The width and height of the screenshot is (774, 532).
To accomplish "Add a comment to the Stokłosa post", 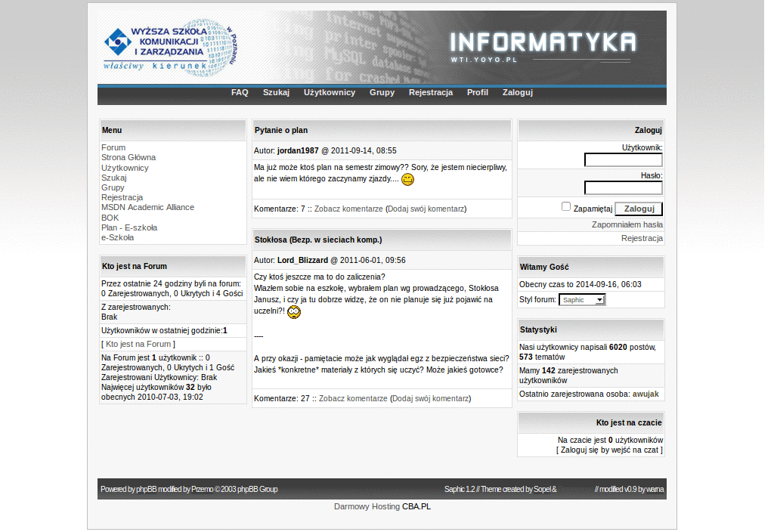I will [x=430, y=398].
